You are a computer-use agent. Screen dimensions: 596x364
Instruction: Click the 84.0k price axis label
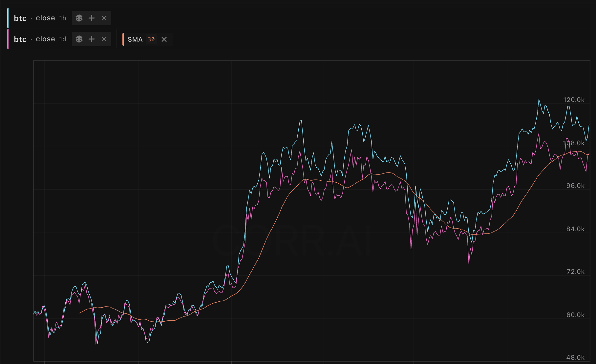(575, 229)
